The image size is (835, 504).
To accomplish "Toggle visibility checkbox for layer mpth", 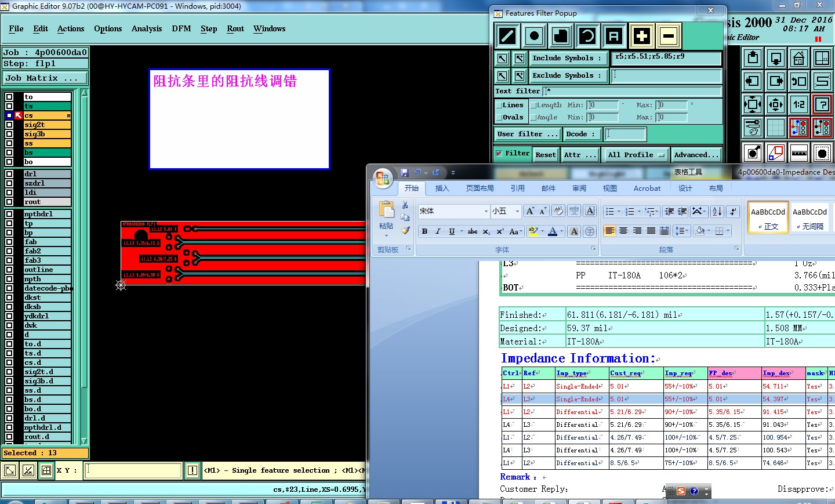I will point(9,279).
